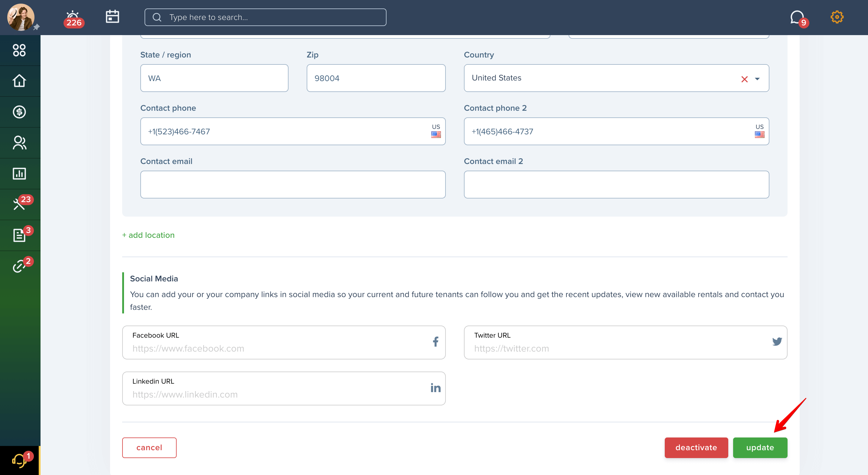Screen dimensions: 868x475
Task: Click the '+ add location' link
Action: 148,235
